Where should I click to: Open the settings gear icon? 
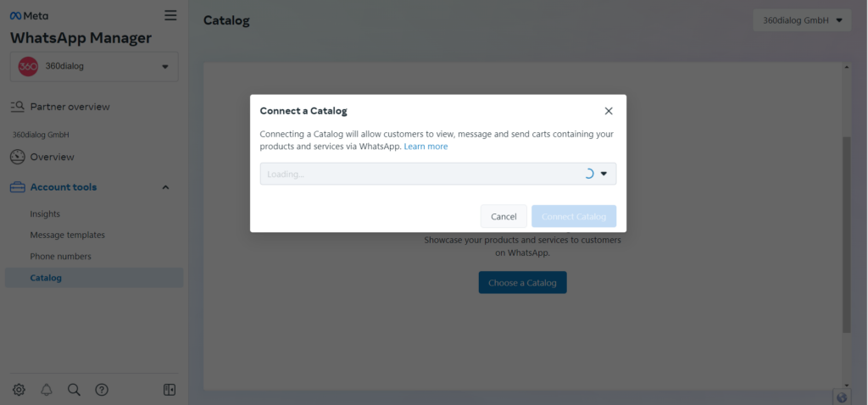coord(19,390)
